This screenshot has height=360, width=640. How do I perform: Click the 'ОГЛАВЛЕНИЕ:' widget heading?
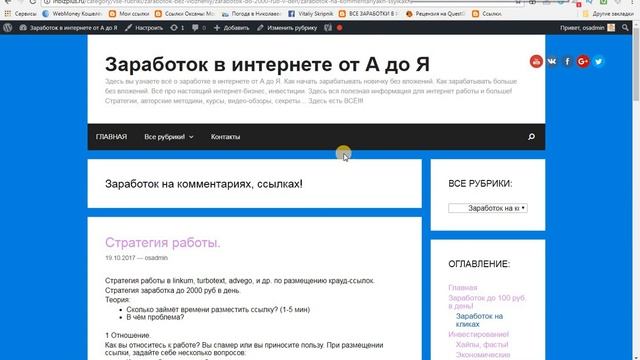(x=479, y=264)
